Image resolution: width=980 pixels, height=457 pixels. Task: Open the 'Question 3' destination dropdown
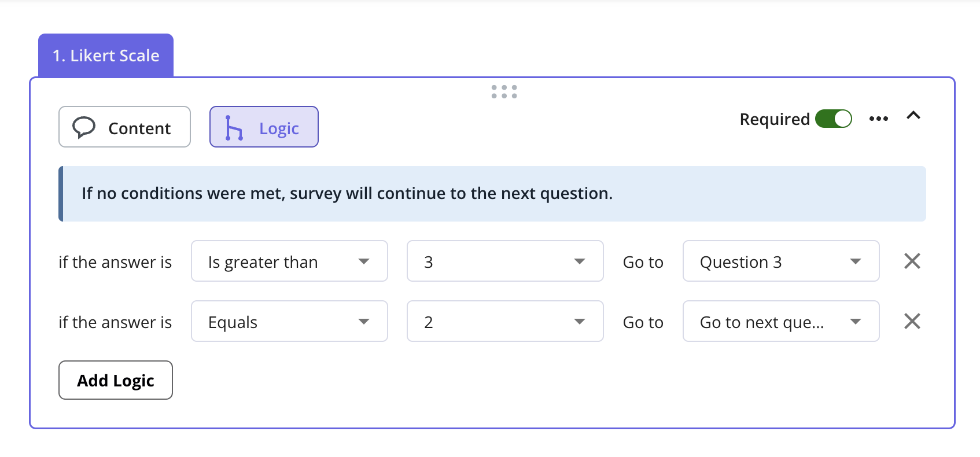780,261
